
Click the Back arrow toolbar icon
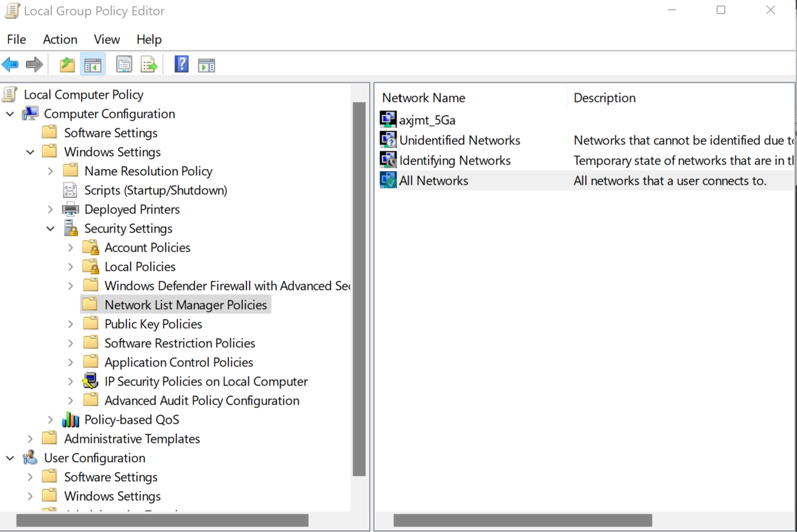[x=11, y=64]
